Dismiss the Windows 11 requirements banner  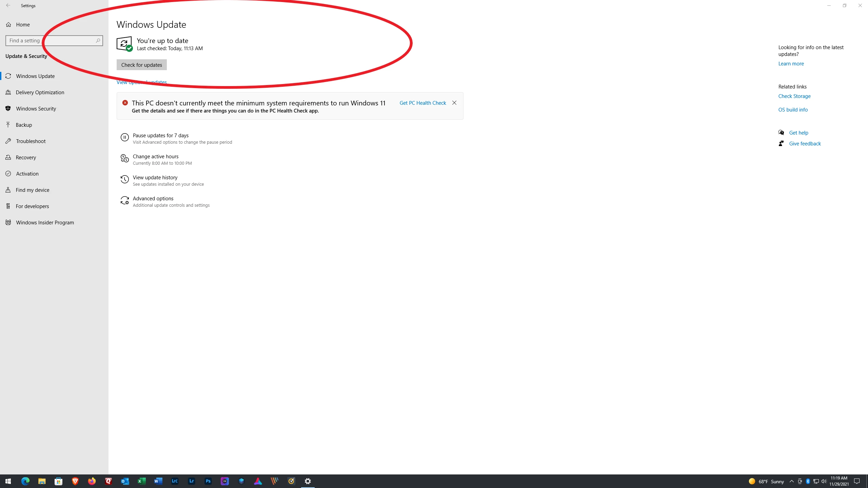[454, 103]
